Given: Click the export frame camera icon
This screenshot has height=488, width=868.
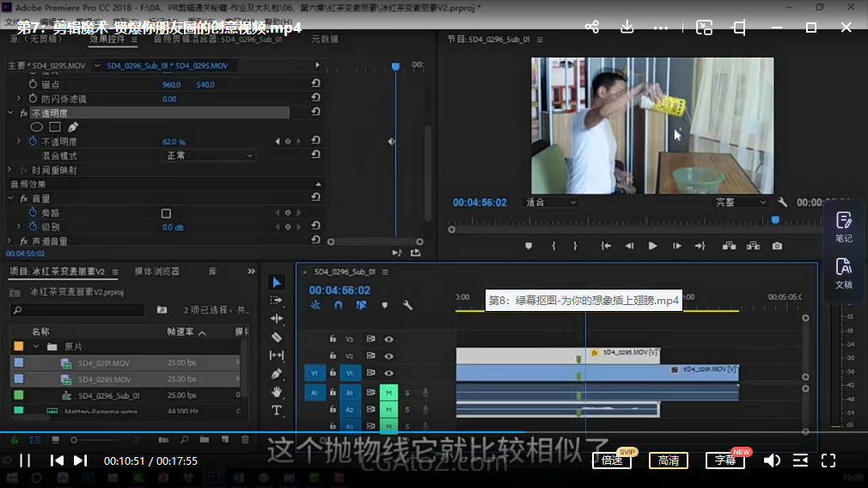Looking at the screenshot, I should (777, 246).
